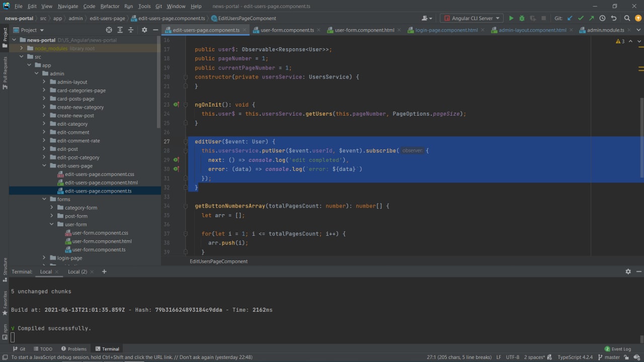
Task: Open Search Everywhere magnifier icon
Action: (627, 18)
